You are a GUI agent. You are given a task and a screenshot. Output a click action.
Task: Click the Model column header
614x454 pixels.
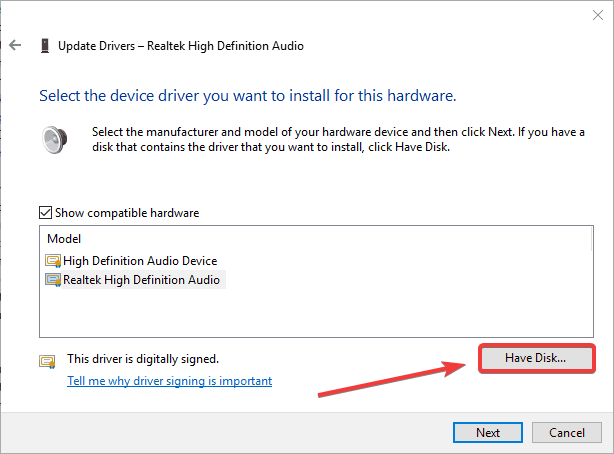pyautogui.click(x=62, y=240)
